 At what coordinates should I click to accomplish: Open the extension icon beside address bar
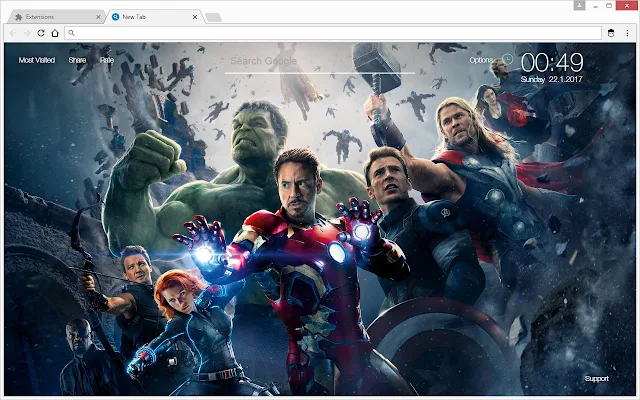tap(611, 33)
